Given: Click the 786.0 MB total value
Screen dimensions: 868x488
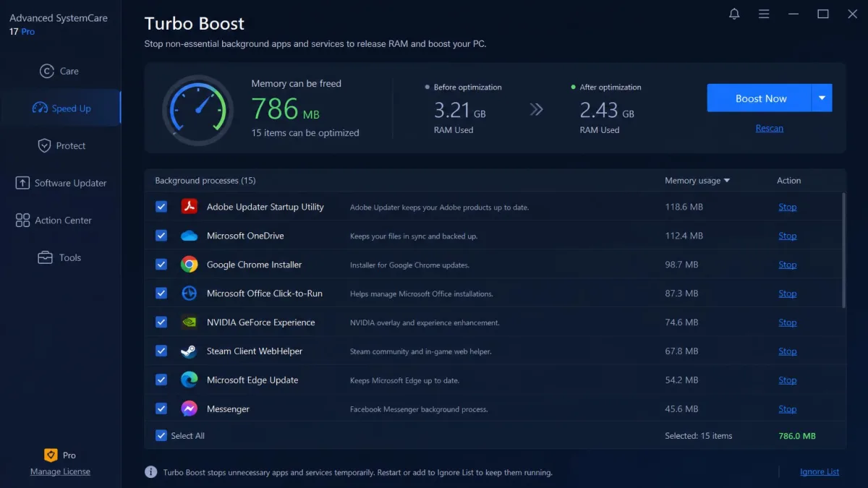Looking at the screenshot, I should 797,436.
